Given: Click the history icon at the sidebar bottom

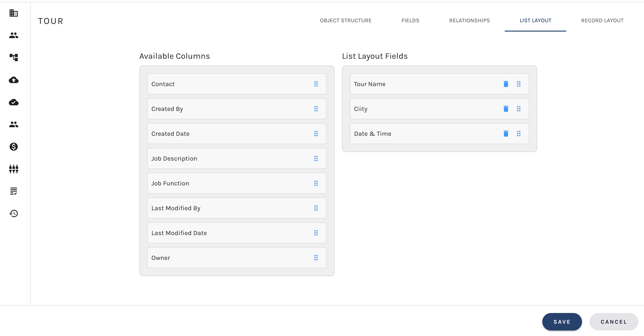Looking at the screenshot, I should [x=13, y=213].
